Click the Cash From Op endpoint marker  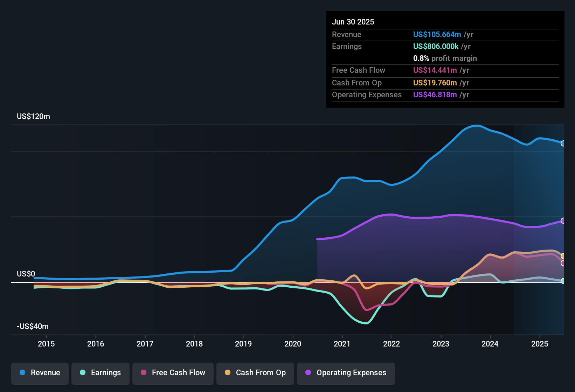click(x=563, y=255)
